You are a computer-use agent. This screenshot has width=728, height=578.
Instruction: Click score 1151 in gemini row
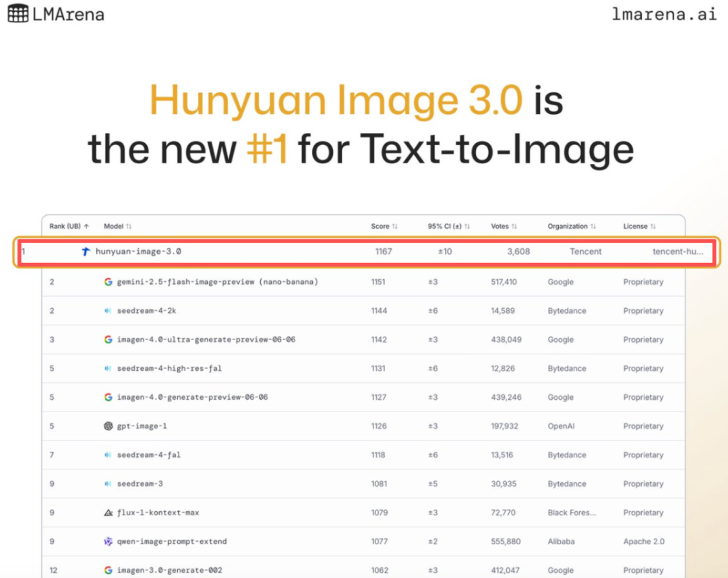click(x=378, y=282)
